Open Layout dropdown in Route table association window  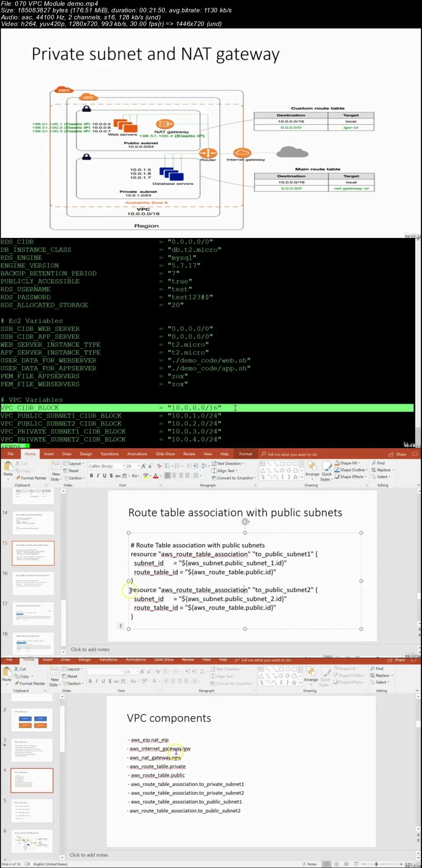coord(73,463)
